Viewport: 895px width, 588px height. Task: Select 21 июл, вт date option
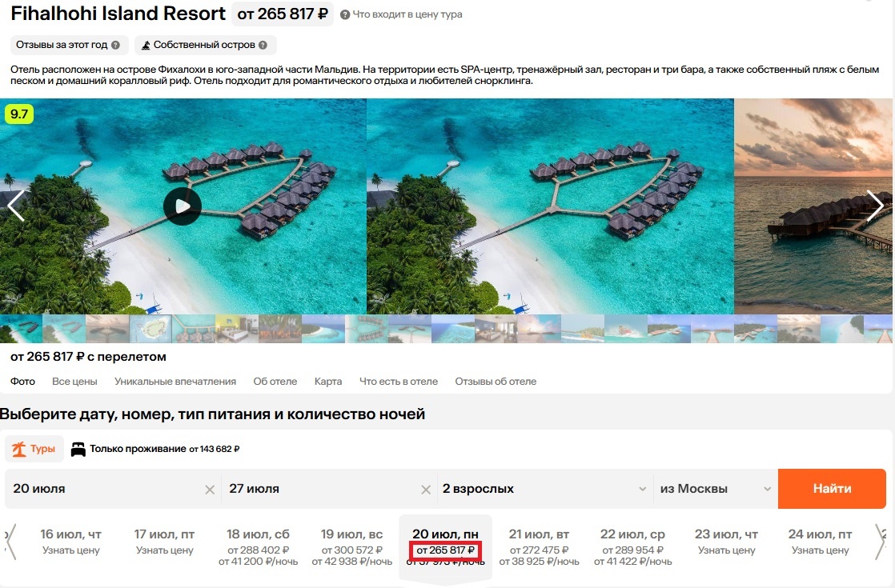click(x=539, y=547)
